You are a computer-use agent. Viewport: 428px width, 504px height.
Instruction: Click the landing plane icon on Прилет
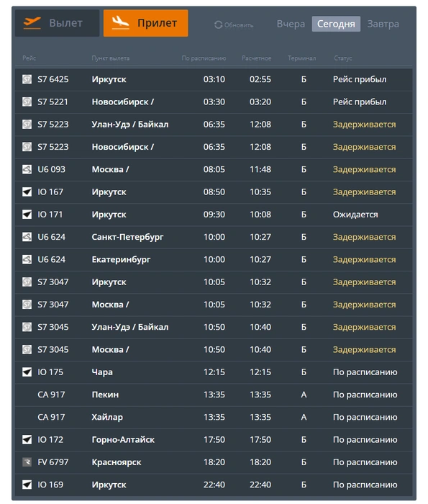(120, 23)
